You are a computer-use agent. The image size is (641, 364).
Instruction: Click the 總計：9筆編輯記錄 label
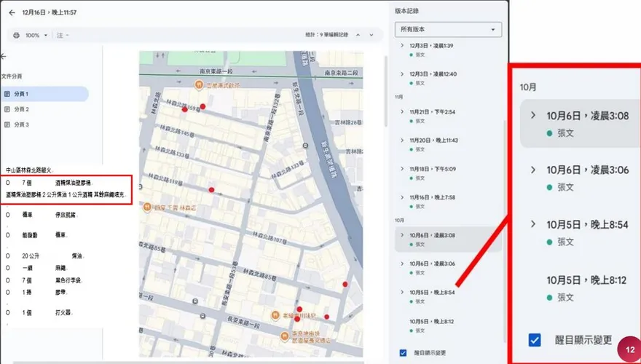(x=327, y=35)
